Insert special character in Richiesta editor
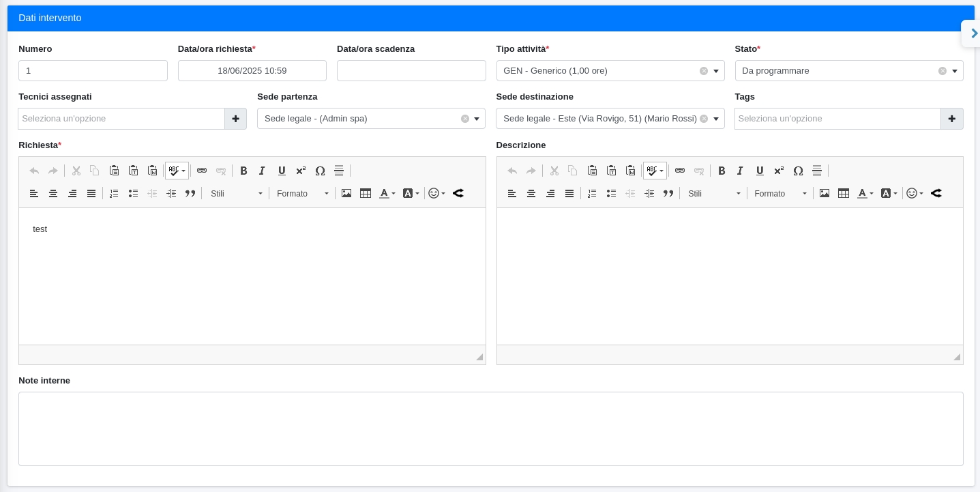The height and width of the screenshot is (492, 980). click(x=320, y=171)
